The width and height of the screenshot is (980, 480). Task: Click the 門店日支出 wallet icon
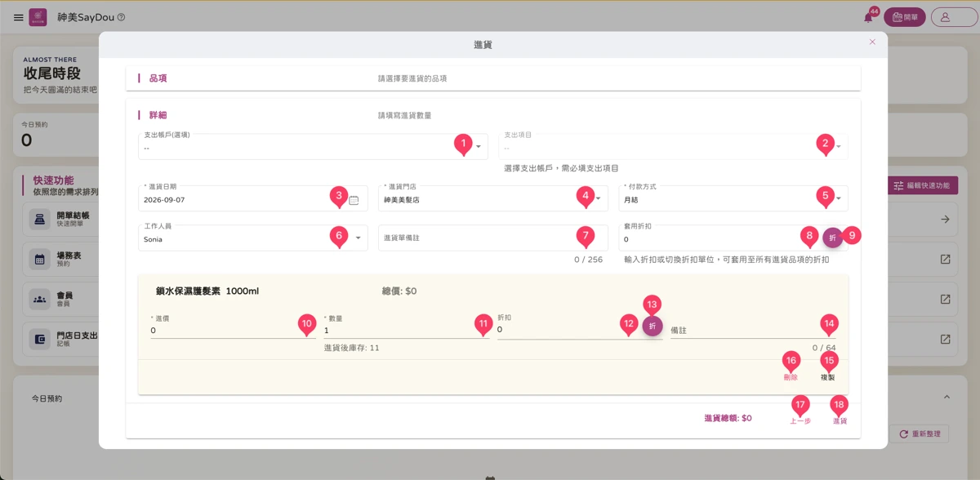pos(39,339)
